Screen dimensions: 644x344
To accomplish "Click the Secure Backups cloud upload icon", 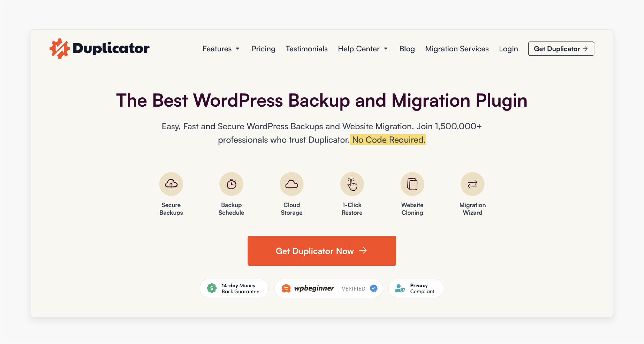I will (x=171, y=184).
